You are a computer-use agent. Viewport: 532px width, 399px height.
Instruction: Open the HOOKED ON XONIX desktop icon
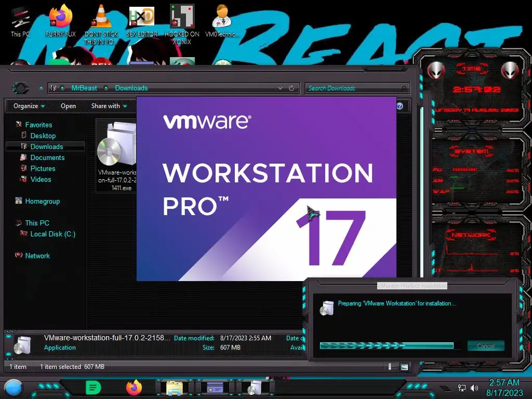(x=182, y=24)
